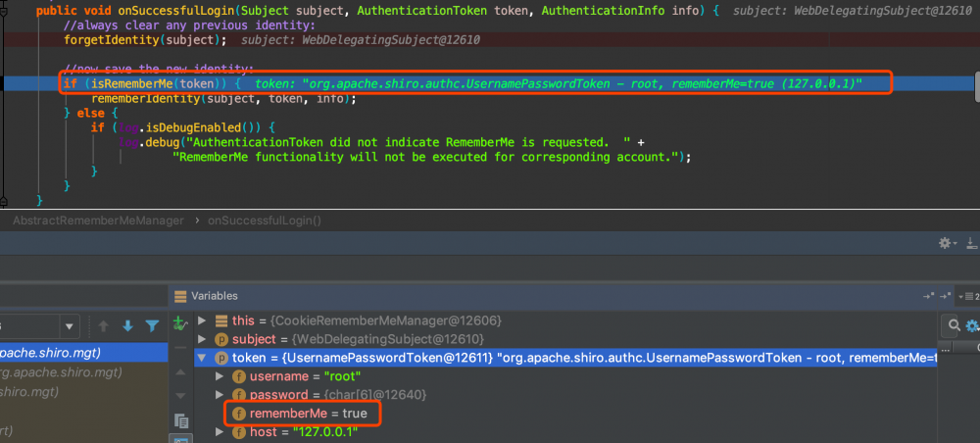Click the 'f' icon of username field
Screen dimensions: 980x443
(x=239, y=376)
